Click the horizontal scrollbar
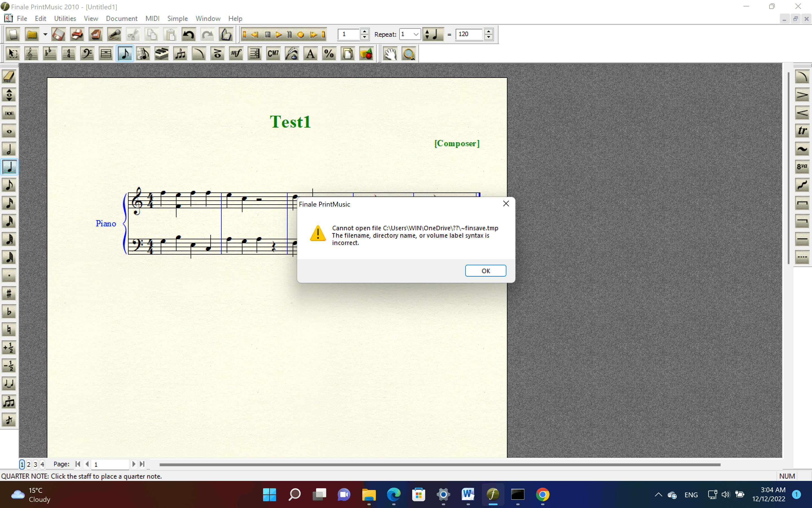This screenshot has width=812, height=508. (440, 465)
